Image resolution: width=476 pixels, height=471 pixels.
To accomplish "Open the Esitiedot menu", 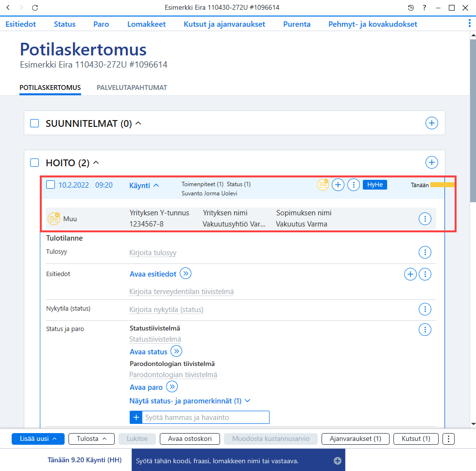I will click(20, 24).
